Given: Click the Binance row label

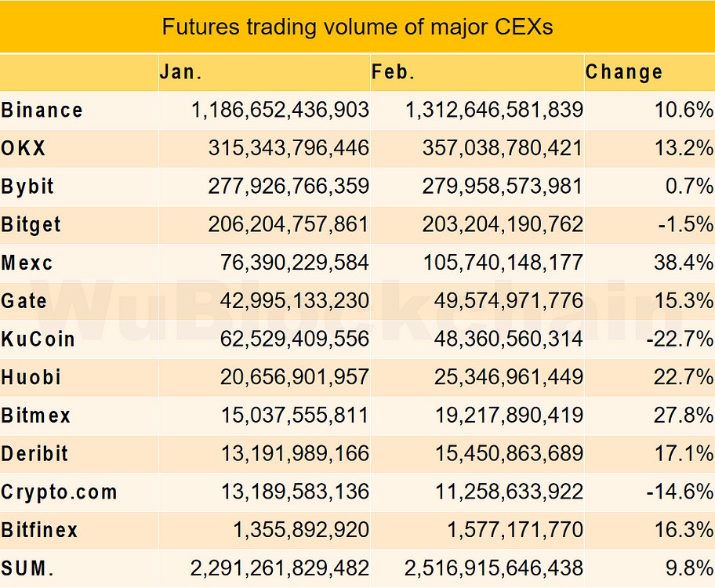Looking at the screenshot, I should pos(42,110).
